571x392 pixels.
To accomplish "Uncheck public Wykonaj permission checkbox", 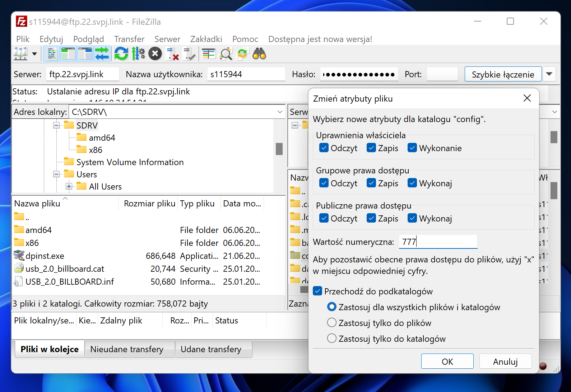I will coord(412,218).
